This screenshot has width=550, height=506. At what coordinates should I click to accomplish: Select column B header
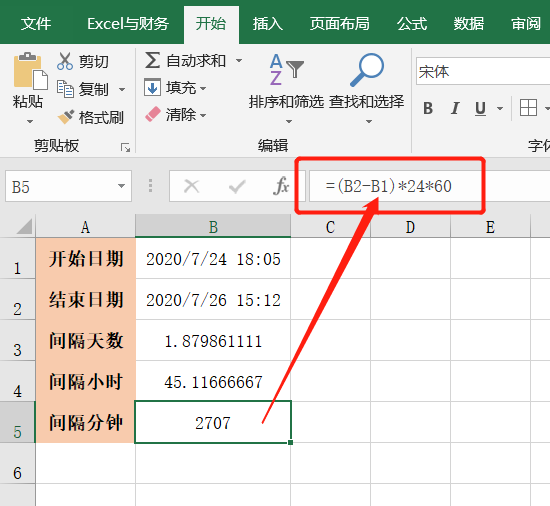tap(213, 227)
